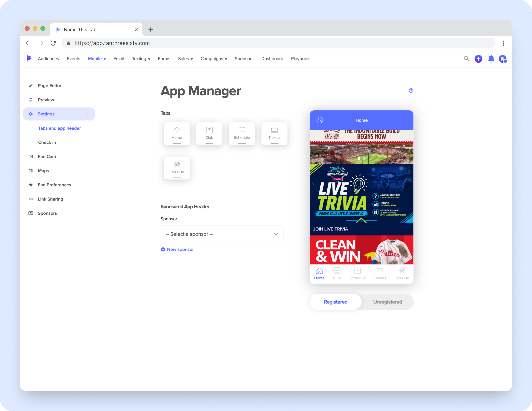Collapse the Settings chevron in the sidebar
The height and width of the screenshot is (411, 532).
pyautogui.click(x=87, y=114)
